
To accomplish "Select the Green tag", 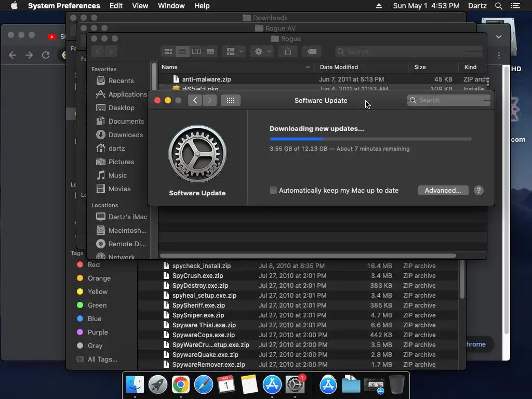I will point(91,305).
